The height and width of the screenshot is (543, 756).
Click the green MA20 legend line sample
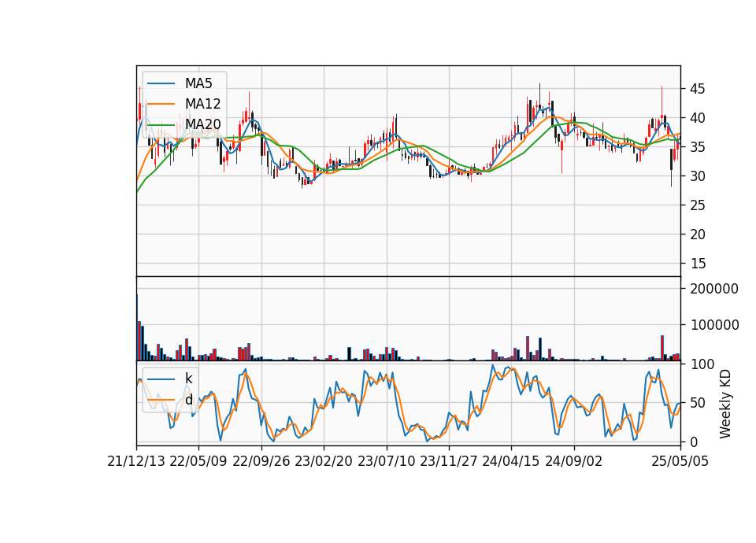tap(161, 124)
